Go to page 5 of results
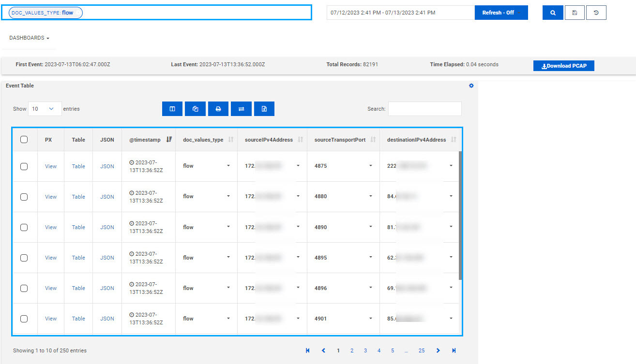Screen dimensions: 636x364 393,350
